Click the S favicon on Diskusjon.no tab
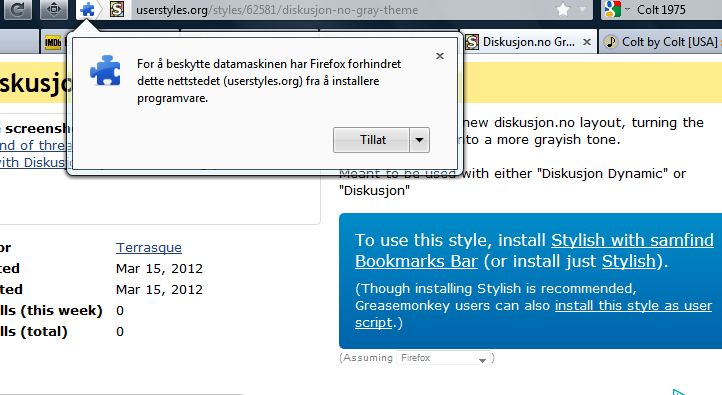722x395 pixels. 472,42
